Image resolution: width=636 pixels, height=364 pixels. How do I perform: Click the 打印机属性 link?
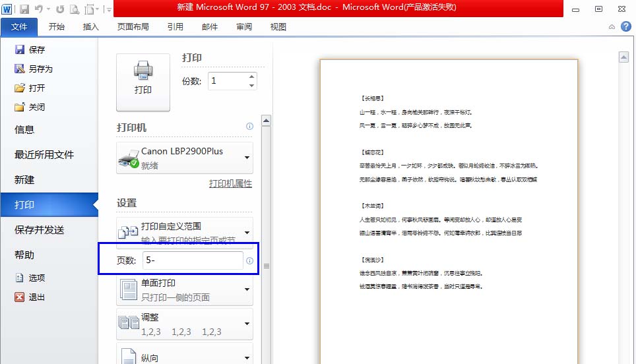(230, 183)
